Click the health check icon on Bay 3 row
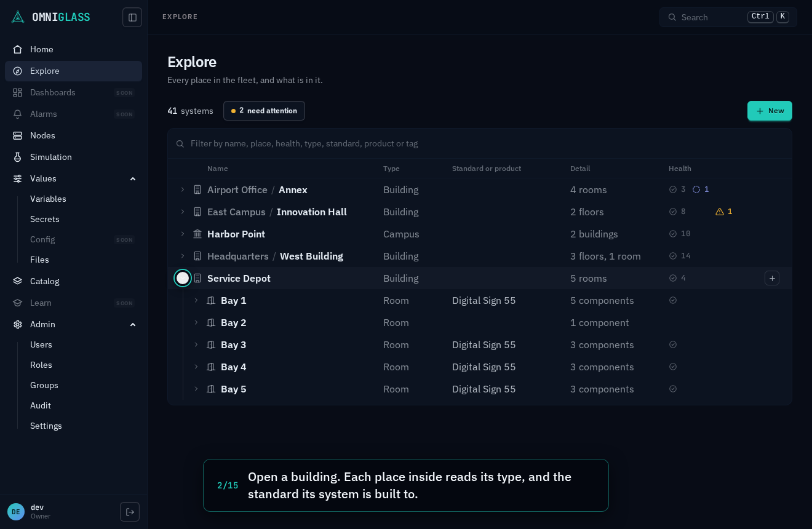 673,344
